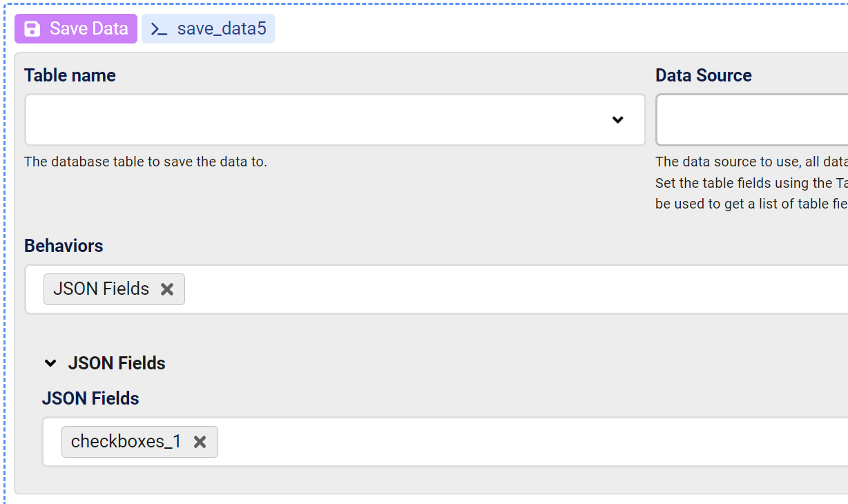Click empty area of Behaviors multiselect box
Viewport: 848px width, 504px height.
483,289
